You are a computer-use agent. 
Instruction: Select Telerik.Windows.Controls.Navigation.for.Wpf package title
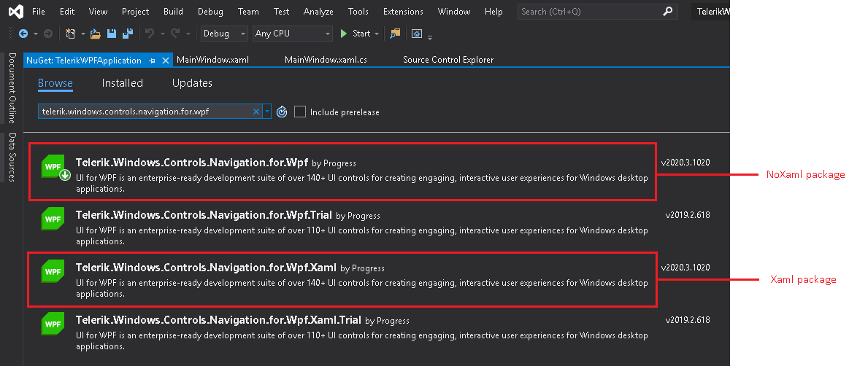(191, 163)
